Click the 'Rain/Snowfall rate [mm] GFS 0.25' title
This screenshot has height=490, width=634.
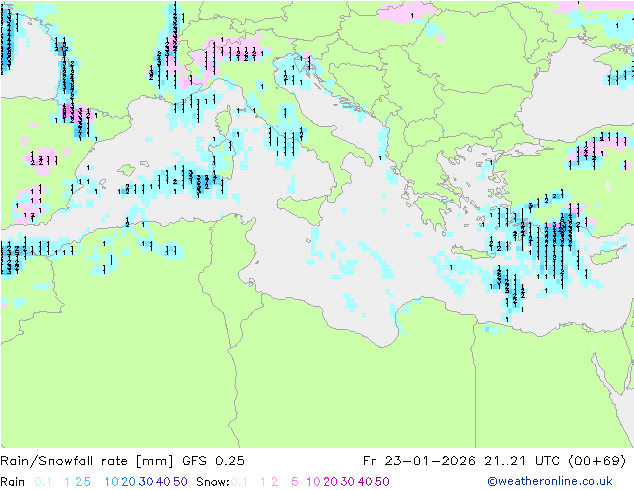(123, 461)
